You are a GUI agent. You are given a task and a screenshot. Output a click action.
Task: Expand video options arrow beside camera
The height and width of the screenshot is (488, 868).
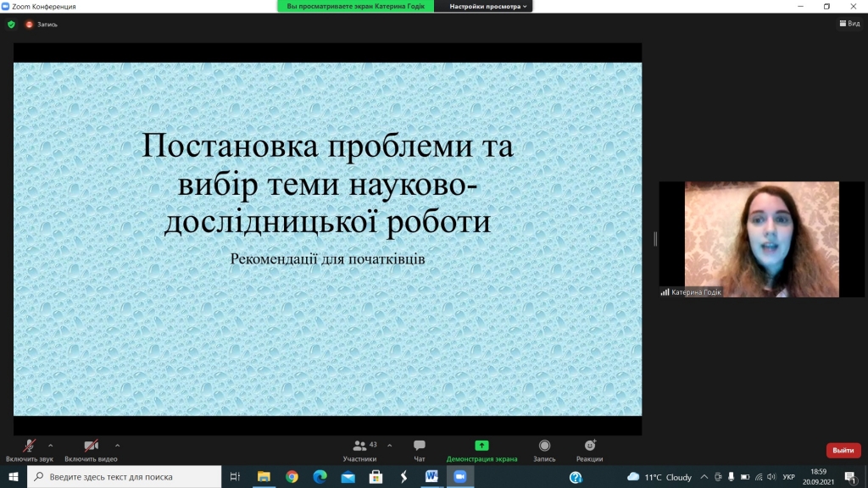117,445
